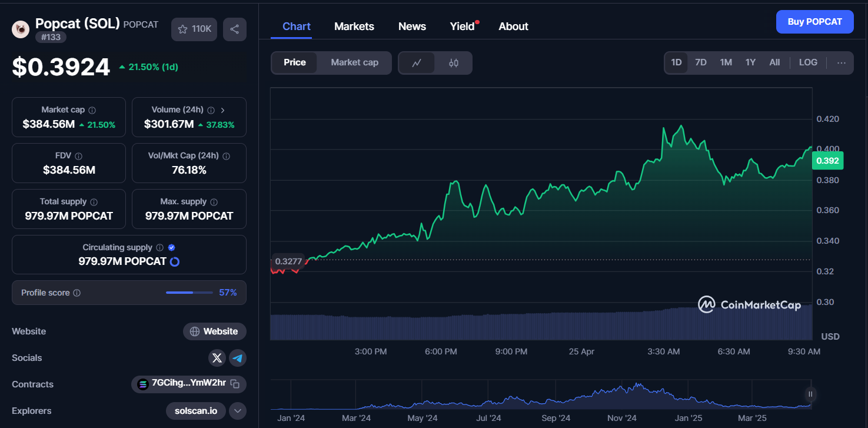Open more chart options ellipsis menu
Viewport: 868px width, 428px height.
tap(842, 63)
